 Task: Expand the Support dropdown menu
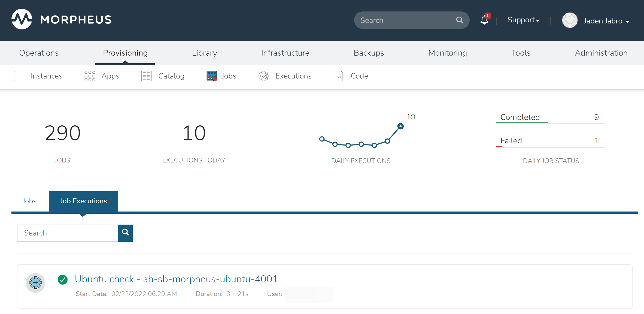523,20
